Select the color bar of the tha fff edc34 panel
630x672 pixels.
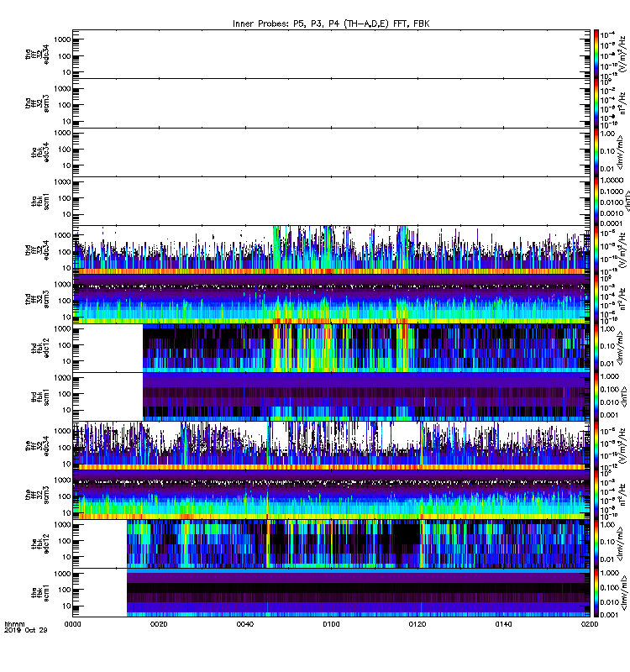click(596, 54)
